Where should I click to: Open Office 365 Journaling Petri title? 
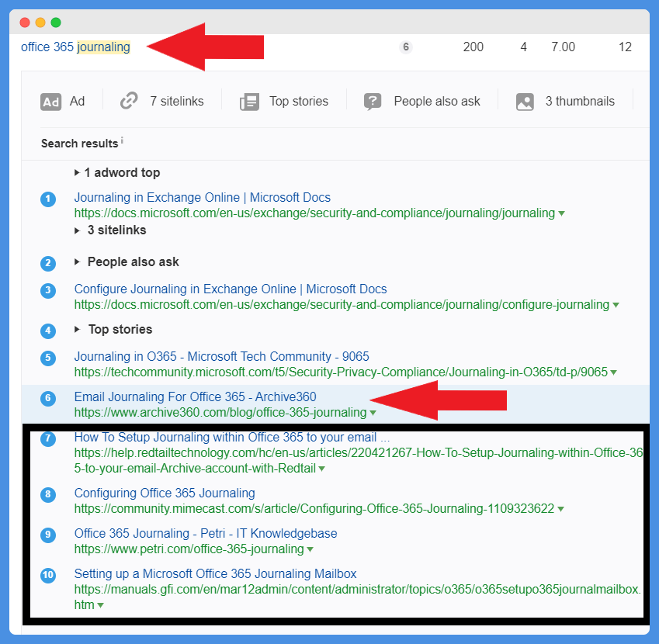206,534
